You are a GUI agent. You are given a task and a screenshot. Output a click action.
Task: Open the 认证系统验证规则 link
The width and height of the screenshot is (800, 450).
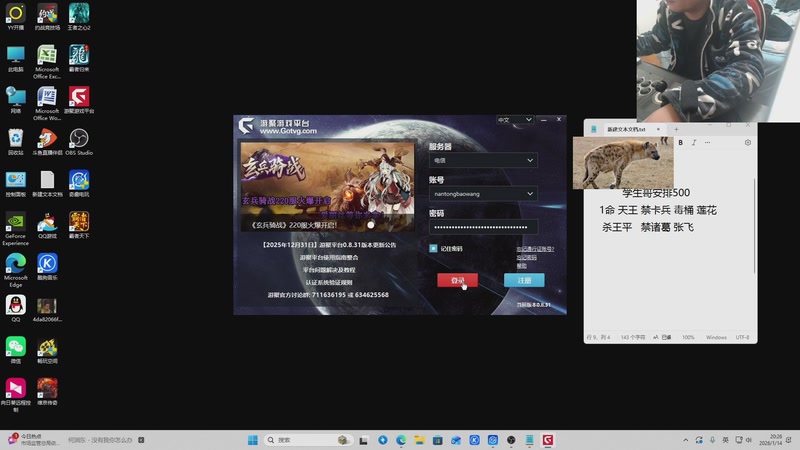tap(329, 282)
